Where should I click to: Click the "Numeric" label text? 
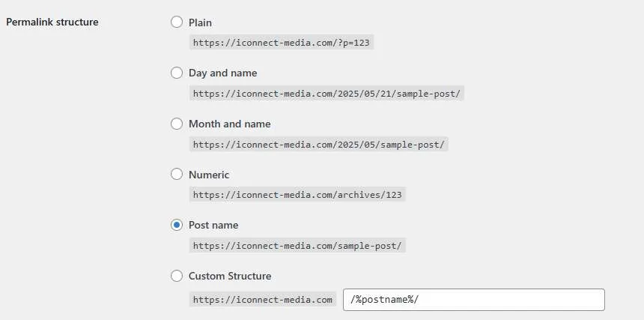[x=209, y=175]
